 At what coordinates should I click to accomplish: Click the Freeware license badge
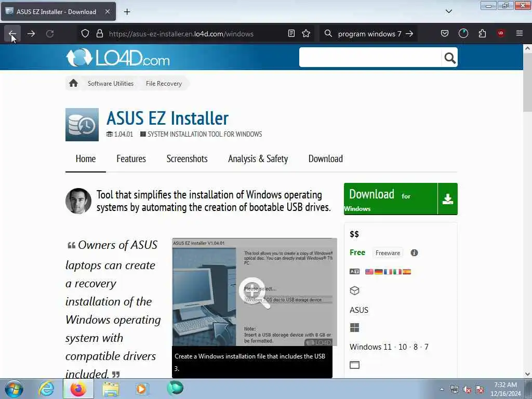(388, 253)
